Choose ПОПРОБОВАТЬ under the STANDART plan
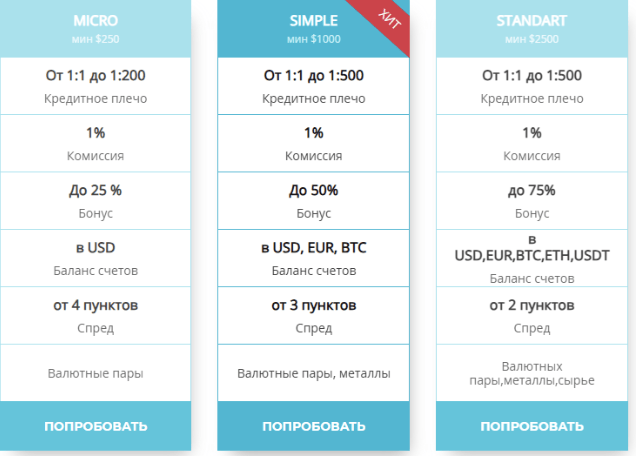 coord(531,426)
